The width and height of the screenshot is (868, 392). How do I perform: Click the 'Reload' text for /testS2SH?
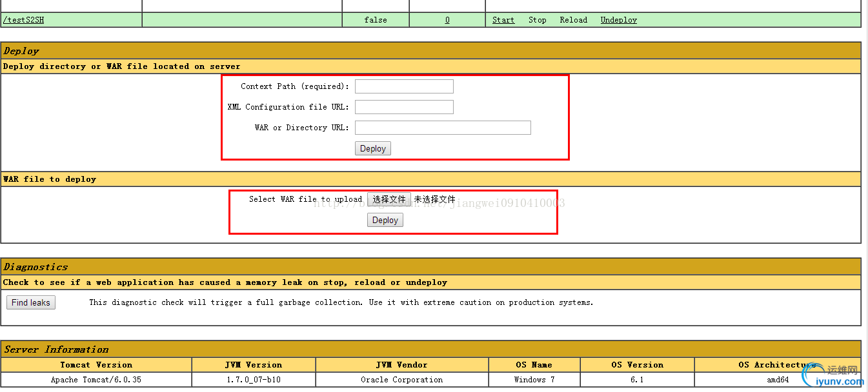(574, 20)
